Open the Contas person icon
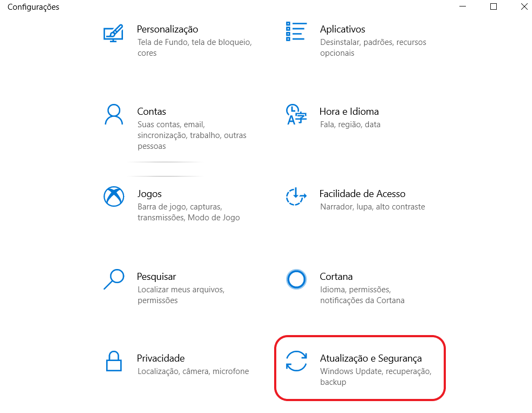The image size is (532, 413). coord(114,115)
